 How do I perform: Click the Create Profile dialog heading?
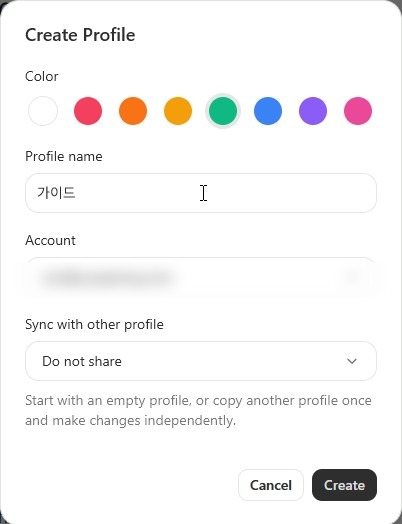pyautogui.click(x=80, y=35)
